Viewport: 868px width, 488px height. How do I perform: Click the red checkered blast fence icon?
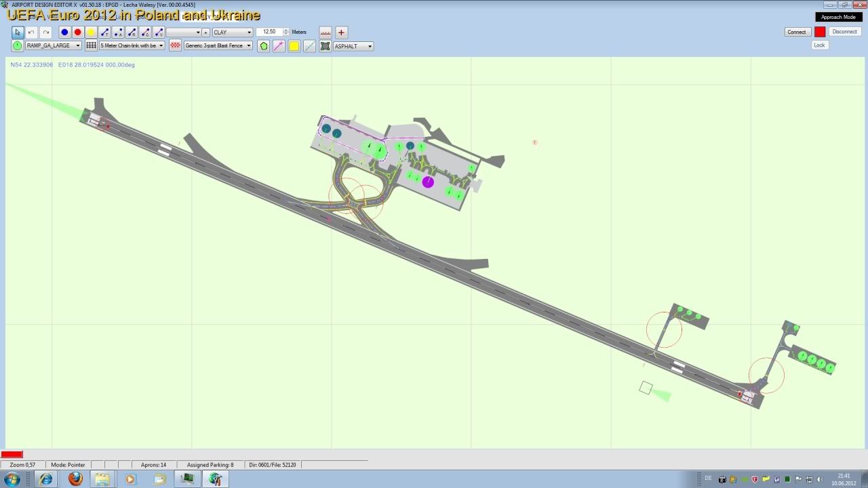pos(175,45)
